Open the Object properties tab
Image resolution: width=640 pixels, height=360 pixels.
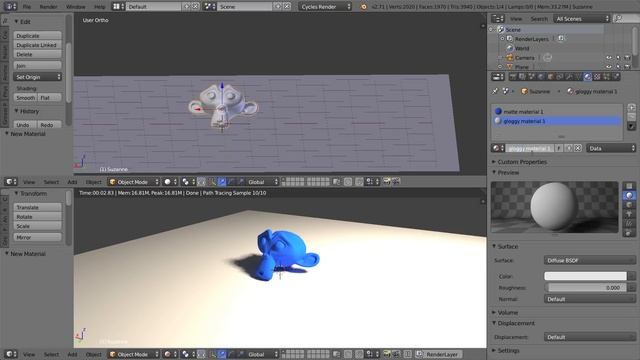[x=550, y=77]
